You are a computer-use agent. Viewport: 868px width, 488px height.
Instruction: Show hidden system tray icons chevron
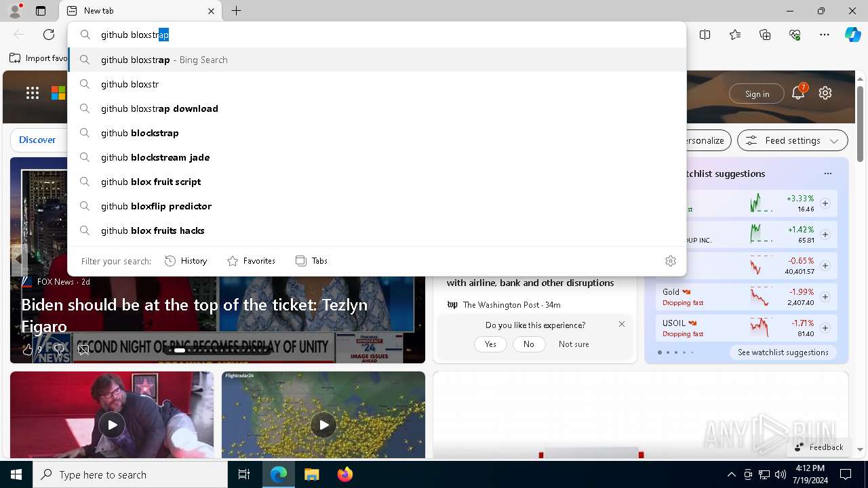click(731, 474)
